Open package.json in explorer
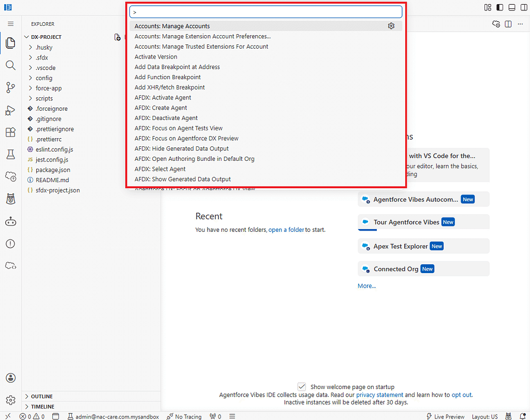This screenshot has height=420, width=530. pyautogui.click(x=53, y=170)
